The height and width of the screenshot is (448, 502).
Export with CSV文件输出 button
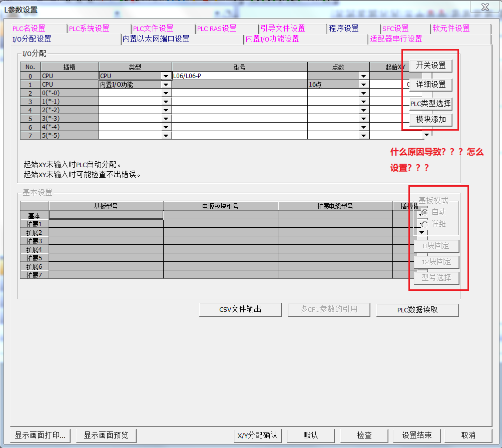[x=240, y=309]
